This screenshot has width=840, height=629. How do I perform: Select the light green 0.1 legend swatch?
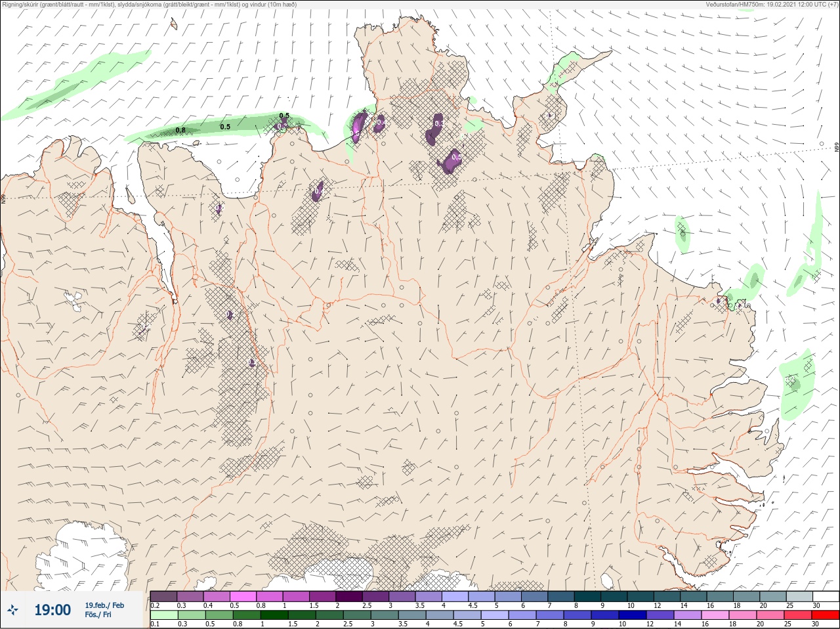[163, 615]
